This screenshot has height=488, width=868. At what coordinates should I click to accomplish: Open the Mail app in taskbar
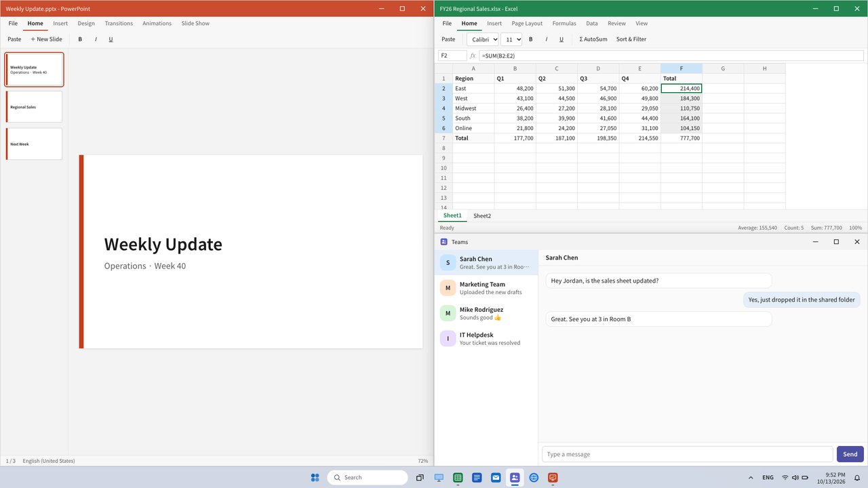(496, 477)
